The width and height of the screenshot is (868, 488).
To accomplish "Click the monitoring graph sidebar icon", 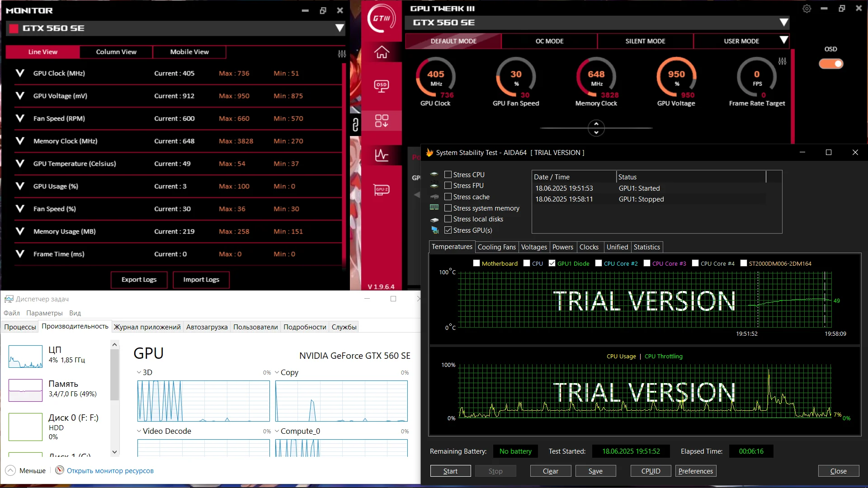I will 382,155.
